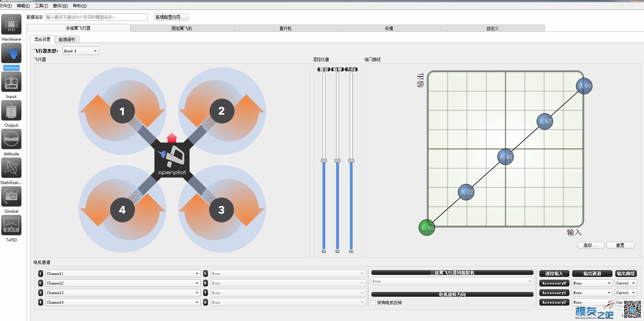This screenshot has height=321, width=644.
Task: Click motor 1 in quad diagram
Action: (x=122, y=111)
